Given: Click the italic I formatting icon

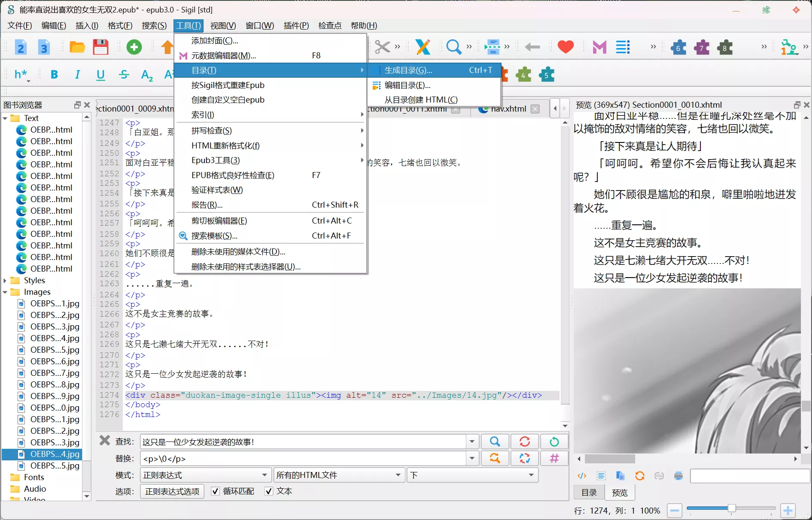Looking at the screenshot, I should [77, 75].
